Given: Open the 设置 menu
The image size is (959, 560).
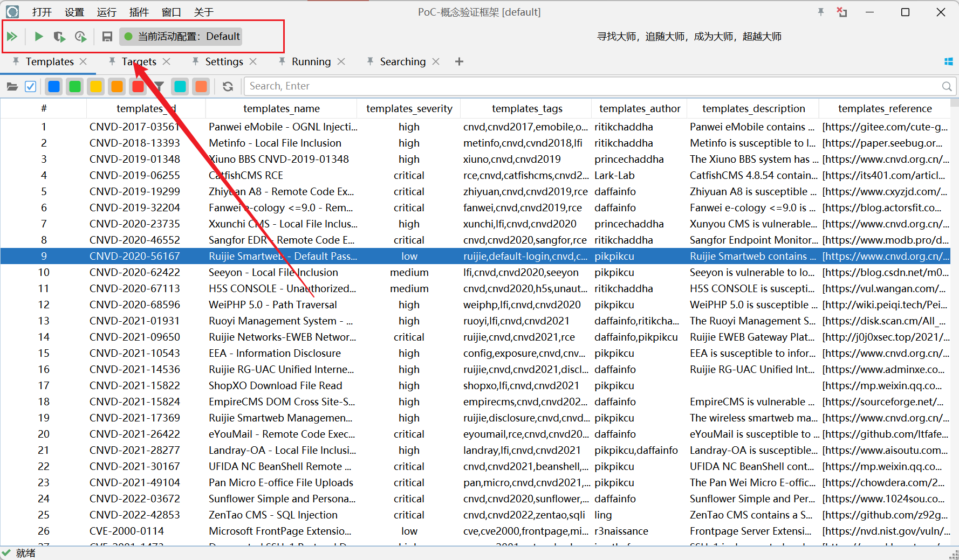Looking at the screenshot, I should coord(74,12).
